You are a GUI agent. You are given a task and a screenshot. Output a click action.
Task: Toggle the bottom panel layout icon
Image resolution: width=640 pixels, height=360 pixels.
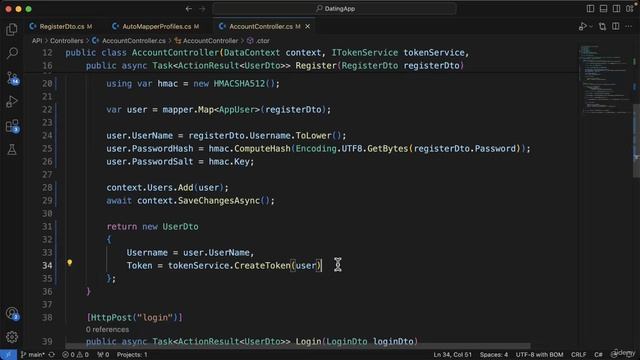click(x=603, y=9)
